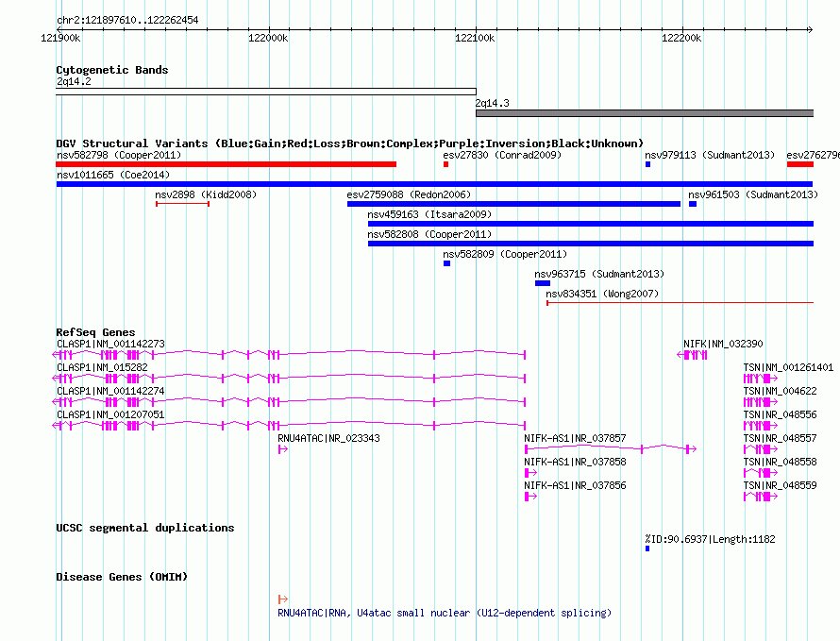The width and height of the screenshot is (840, 641).
Task: Click the nsv963715 (Sudmant2013) blue block
Action: coord(542,283)
